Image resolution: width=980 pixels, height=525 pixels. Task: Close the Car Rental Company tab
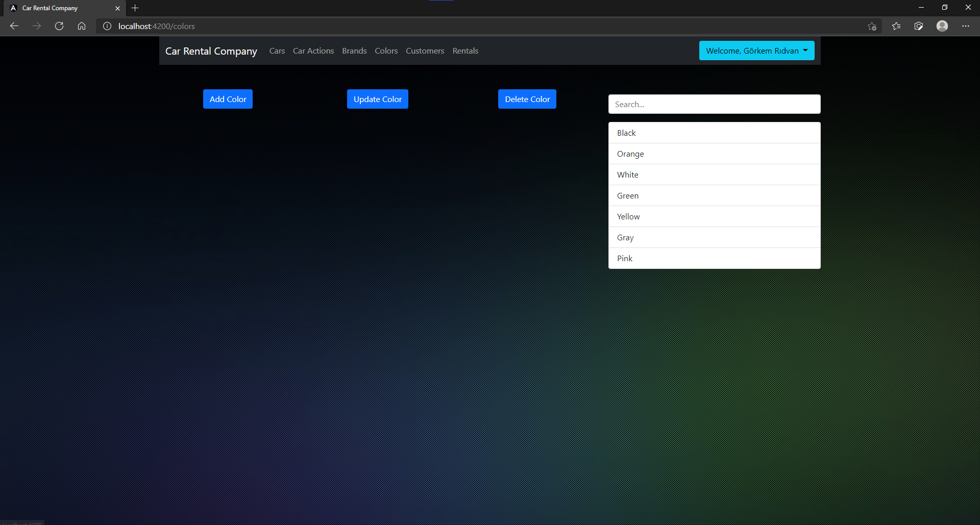click(117, 8)
